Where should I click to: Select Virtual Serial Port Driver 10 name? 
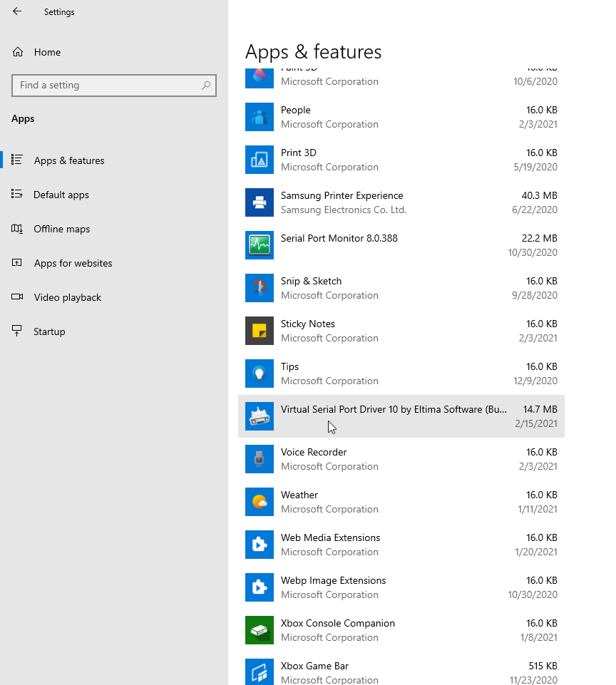[x=394, y=409]
